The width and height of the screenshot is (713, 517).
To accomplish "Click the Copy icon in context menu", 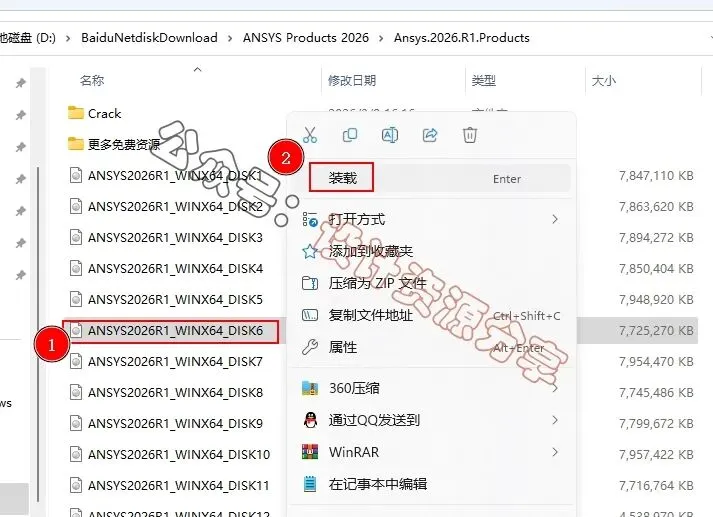I will [x=350, y=135].
